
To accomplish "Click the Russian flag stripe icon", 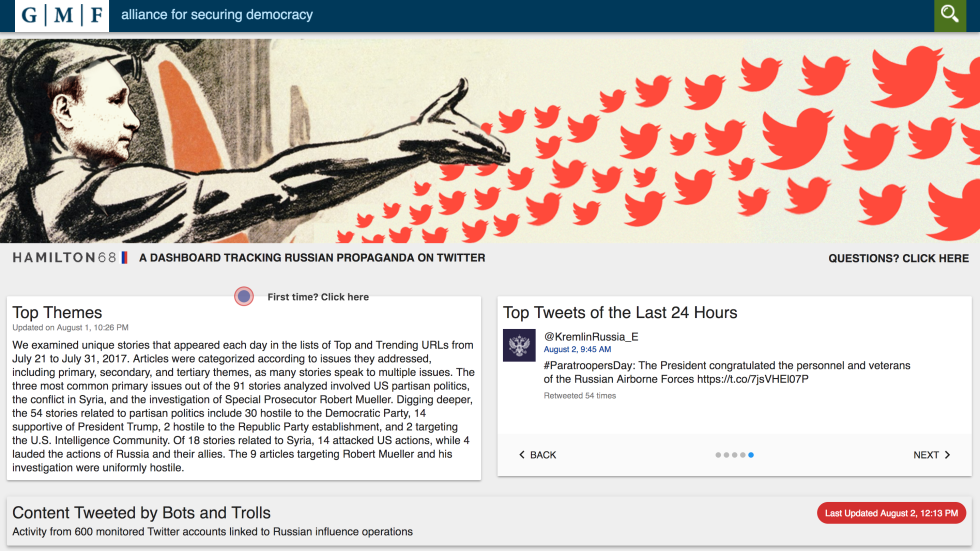I will click(124, 257).
